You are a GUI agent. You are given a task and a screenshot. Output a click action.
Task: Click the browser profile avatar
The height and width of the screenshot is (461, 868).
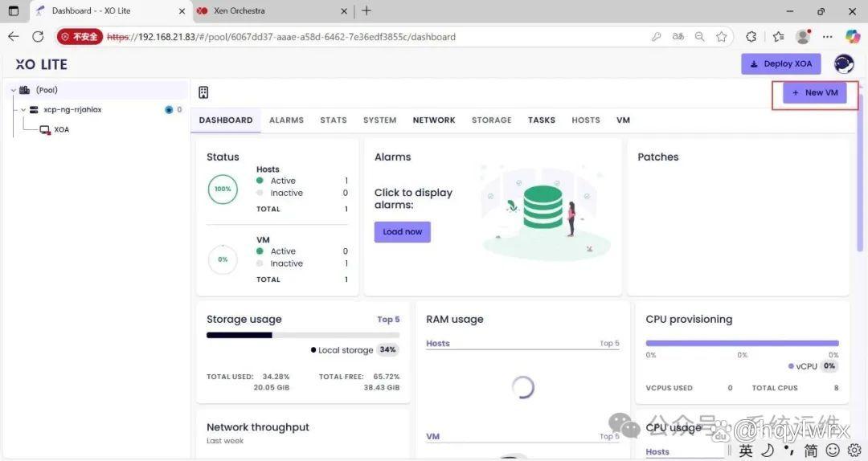[x=803, y=36]
